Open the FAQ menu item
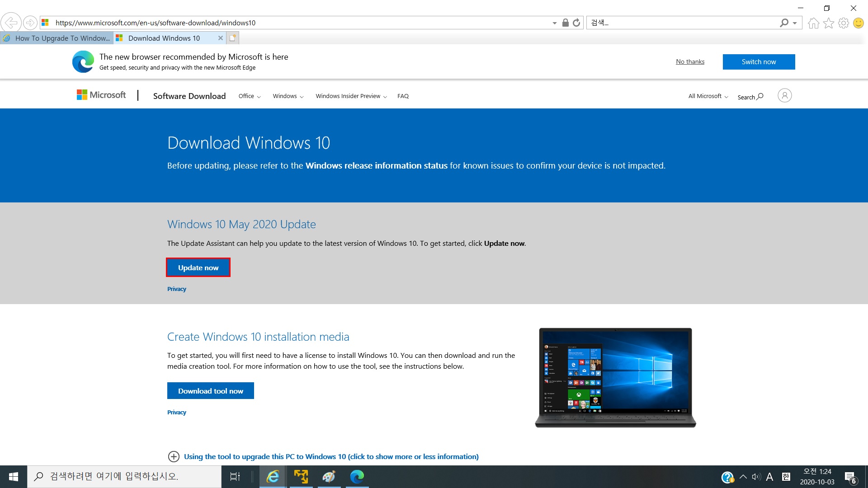The image size is (868, 488). tap(403, 96)
